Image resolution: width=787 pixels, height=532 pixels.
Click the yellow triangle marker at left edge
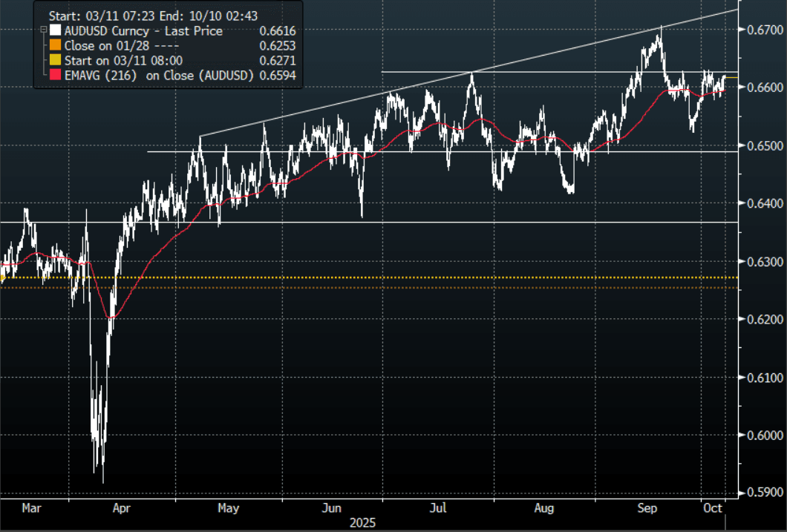(x=3, y=278)
